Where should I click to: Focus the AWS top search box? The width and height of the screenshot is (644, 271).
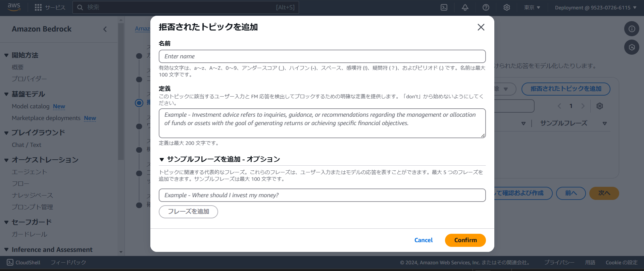click(186, 7)
